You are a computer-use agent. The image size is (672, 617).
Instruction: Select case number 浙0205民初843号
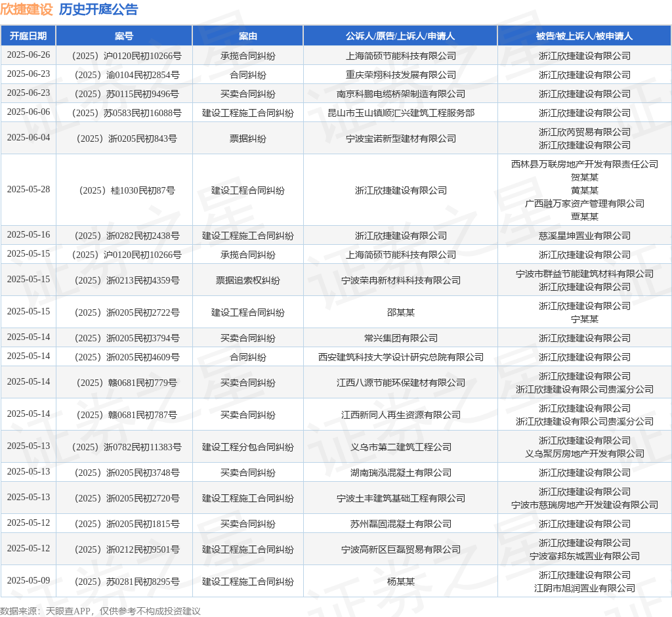coord(127,138)
